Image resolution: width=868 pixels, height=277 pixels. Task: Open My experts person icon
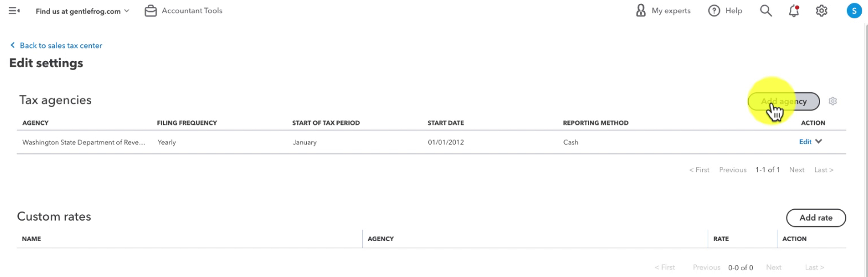point(640,11)
